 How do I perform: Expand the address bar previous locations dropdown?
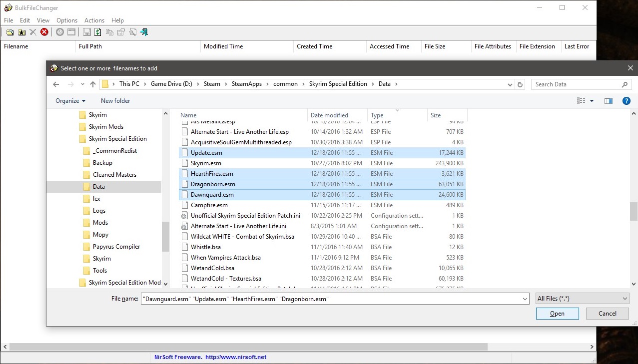509,84
